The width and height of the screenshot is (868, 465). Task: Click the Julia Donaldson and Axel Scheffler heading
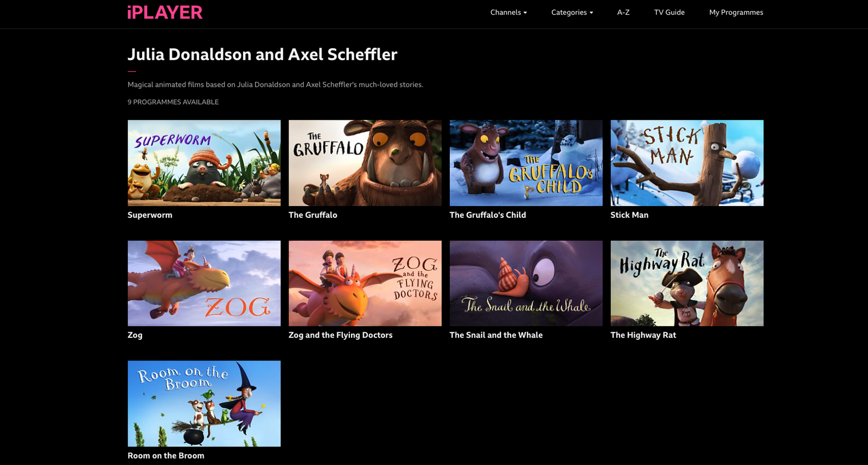pos(263,55)
